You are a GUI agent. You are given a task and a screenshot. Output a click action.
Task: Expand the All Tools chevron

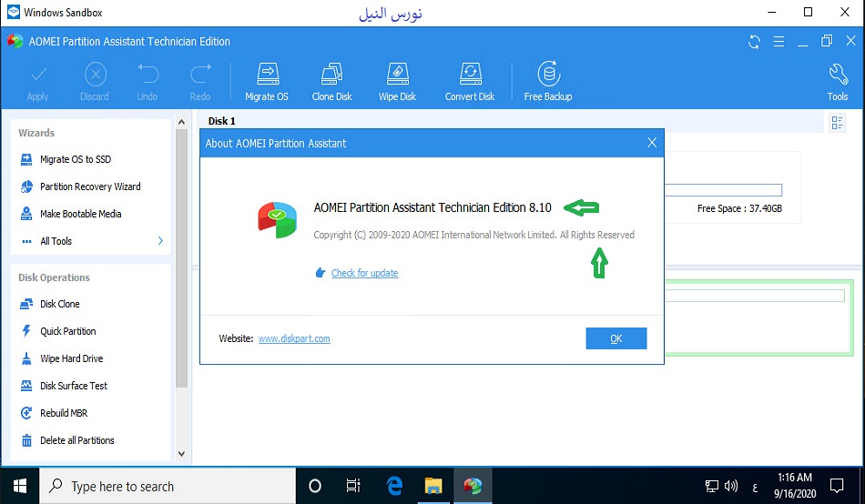[x=161, y=241]
